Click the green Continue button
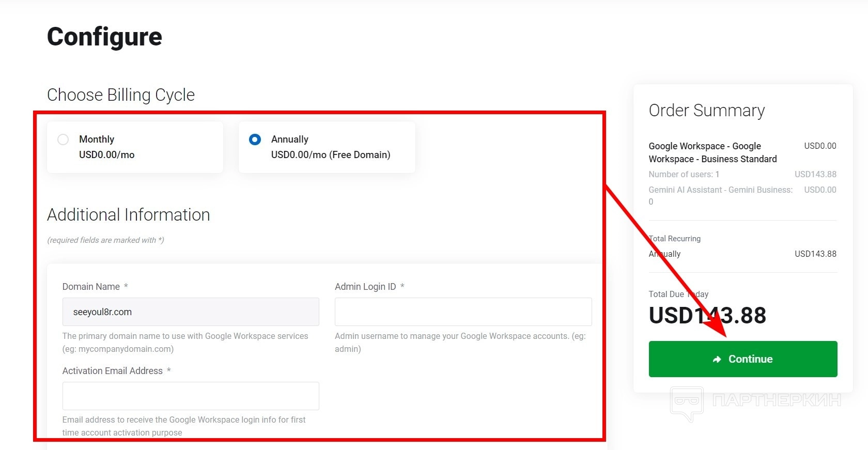 pos(743,359)
